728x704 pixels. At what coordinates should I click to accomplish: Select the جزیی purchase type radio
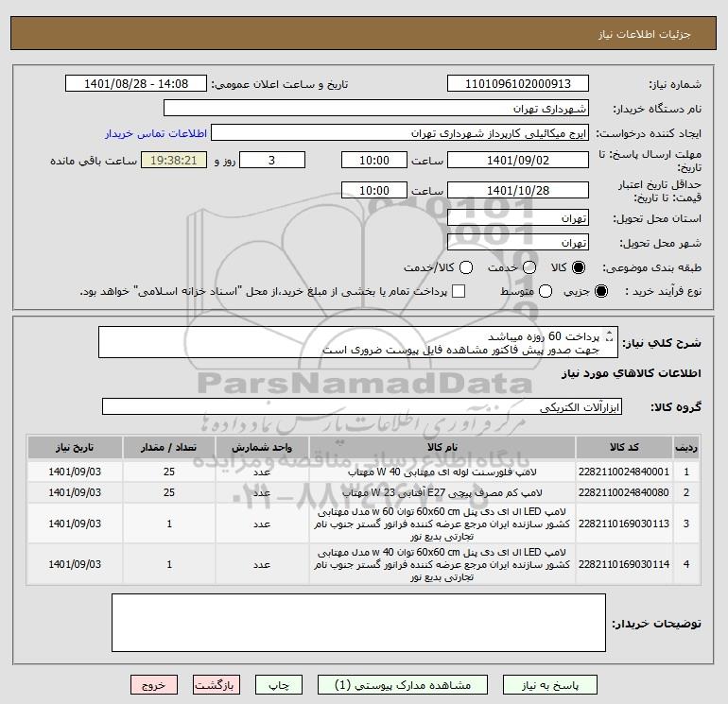pos(600,291)
